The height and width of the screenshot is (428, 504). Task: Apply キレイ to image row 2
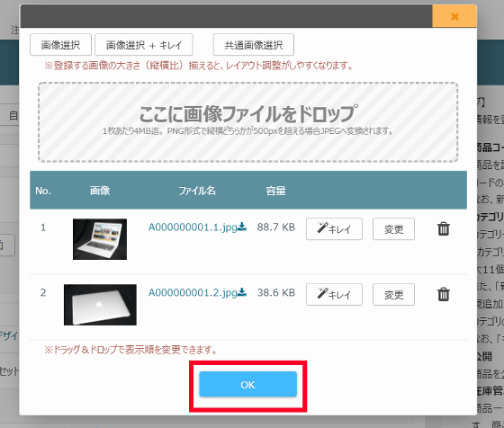tap(334, 294)
